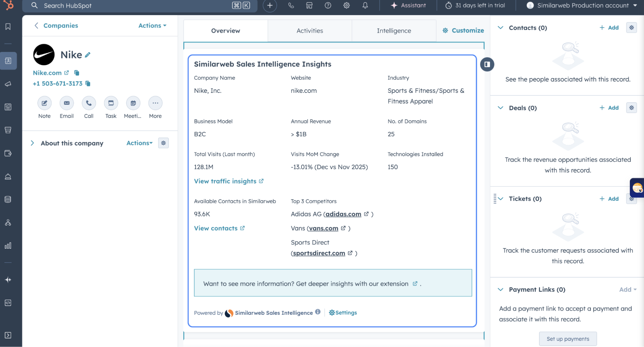
Task: Edit the Nike company name pencil
Action: tap(88, 55)
